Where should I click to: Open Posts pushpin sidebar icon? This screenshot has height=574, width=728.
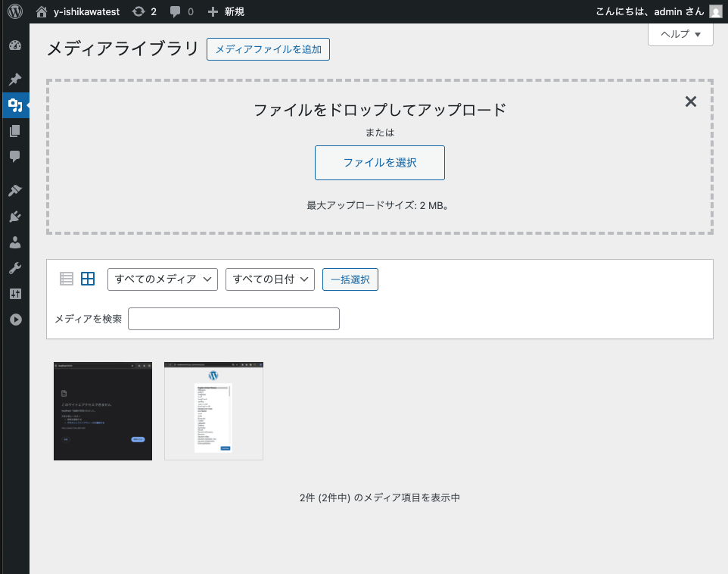point(15,79)
